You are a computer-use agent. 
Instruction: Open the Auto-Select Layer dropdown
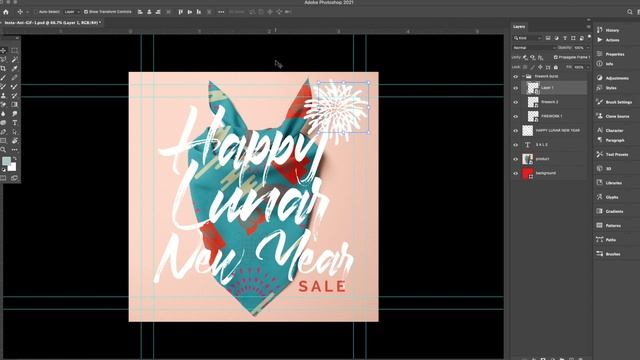[x=71, y=12]
